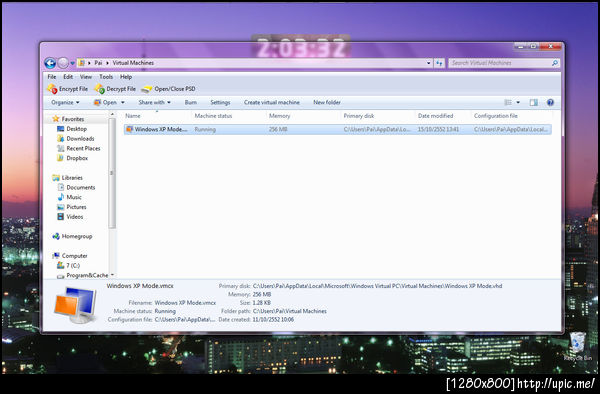Click the Recycle Bin desktop icon

click(577, 347)
